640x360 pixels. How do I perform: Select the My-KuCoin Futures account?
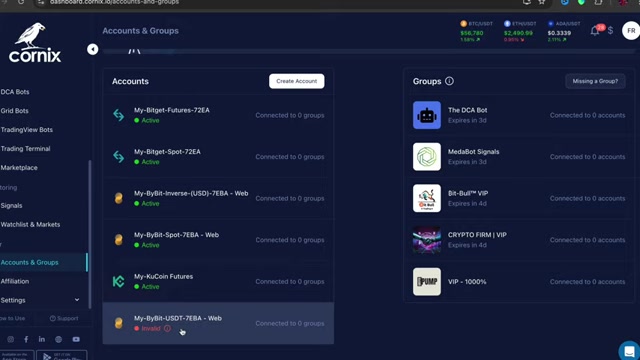tap(218, 282)
